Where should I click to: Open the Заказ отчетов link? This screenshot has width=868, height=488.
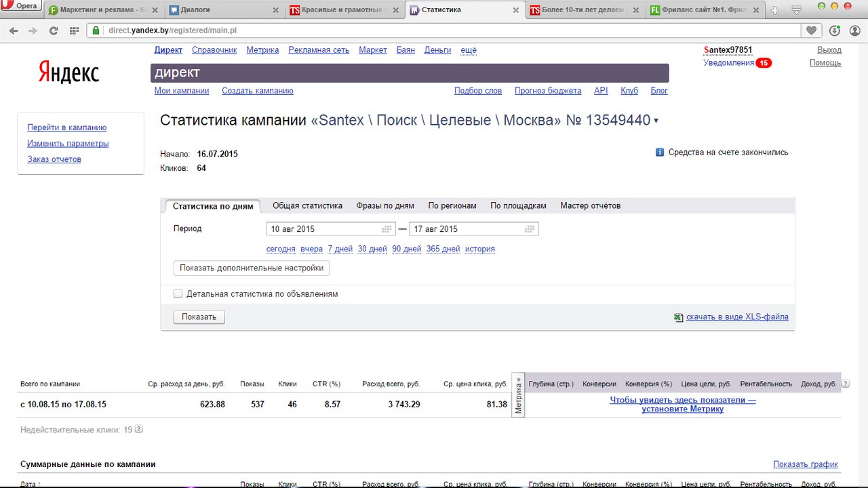point(54,159)
